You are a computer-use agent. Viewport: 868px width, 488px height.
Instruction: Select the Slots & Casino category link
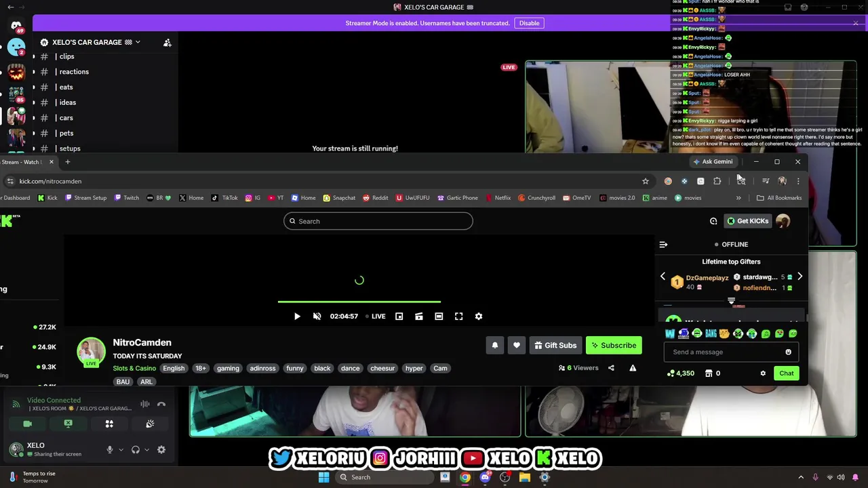134,368
